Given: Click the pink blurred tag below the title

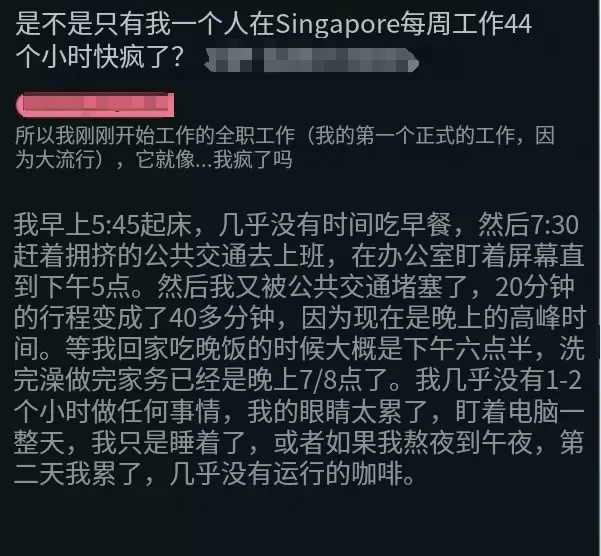Looking at the screenshot, I should point(95,105).
